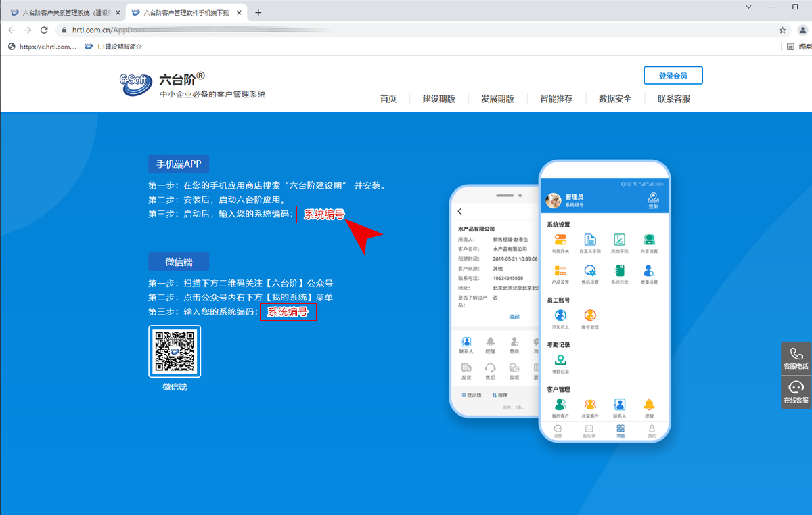Click the 六台阶 6-Soft logo
The height and width of the screenshot is (515, 812).
click(137, 84)
